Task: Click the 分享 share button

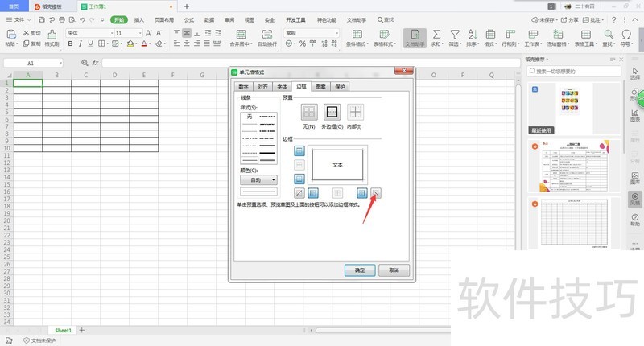Action: click(x=570, y=19)
